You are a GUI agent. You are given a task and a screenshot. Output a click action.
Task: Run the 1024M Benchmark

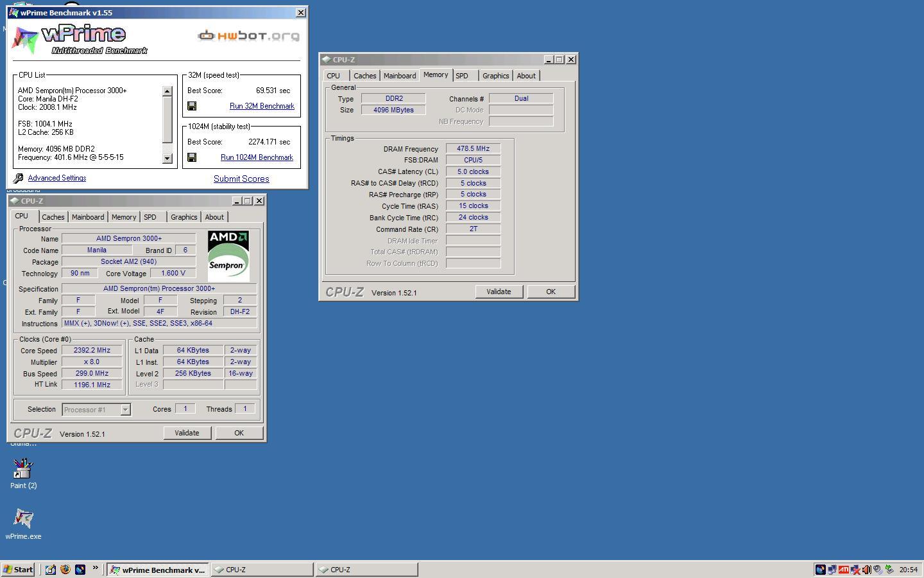[257, 157]
